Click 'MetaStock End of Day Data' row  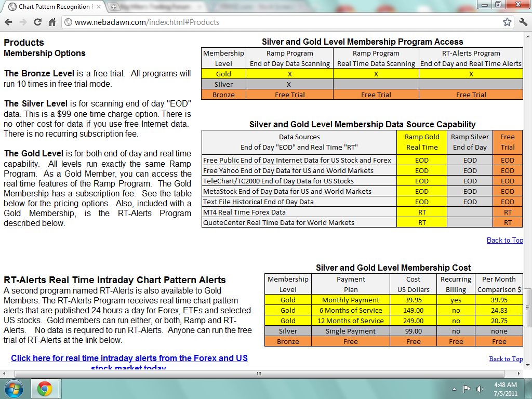[x=362, y=191]
